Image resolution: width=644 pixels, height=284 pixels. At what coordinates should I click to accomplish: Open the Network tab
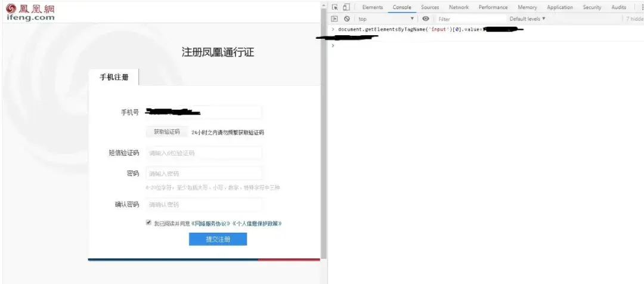459,7
